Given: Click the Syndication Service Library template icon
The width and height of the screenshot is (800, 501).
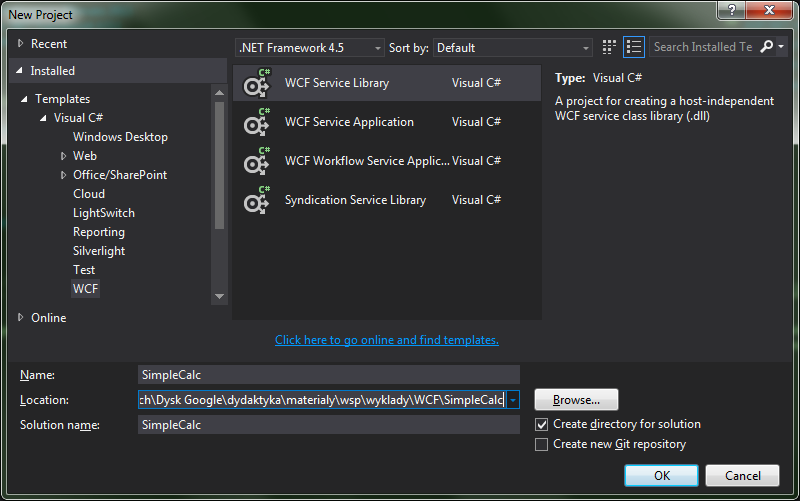Looking at the screenshot, I should tap(256, 200).
